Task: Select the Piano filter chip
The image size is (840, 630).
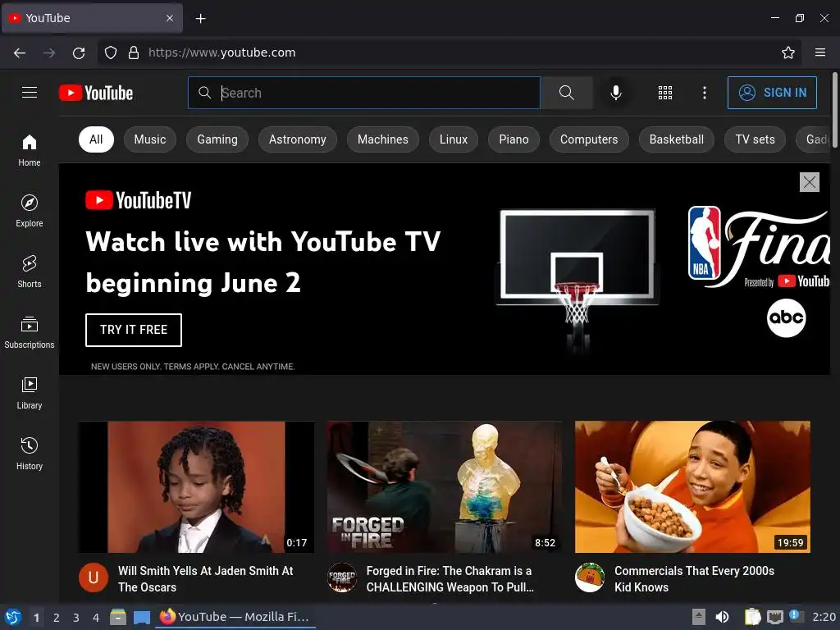Action: coord(514,139)
